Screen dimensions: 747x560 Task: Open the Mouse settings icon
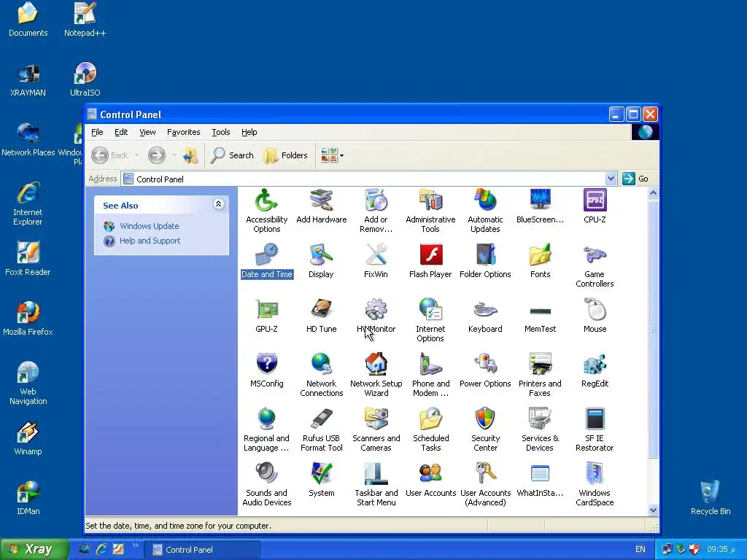point(595,315)
